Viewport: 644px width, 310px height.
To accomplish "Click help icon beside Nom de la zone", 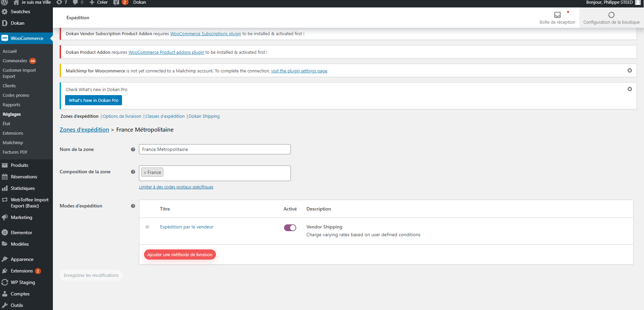I will pyautogui.click(x=133, y=150).
